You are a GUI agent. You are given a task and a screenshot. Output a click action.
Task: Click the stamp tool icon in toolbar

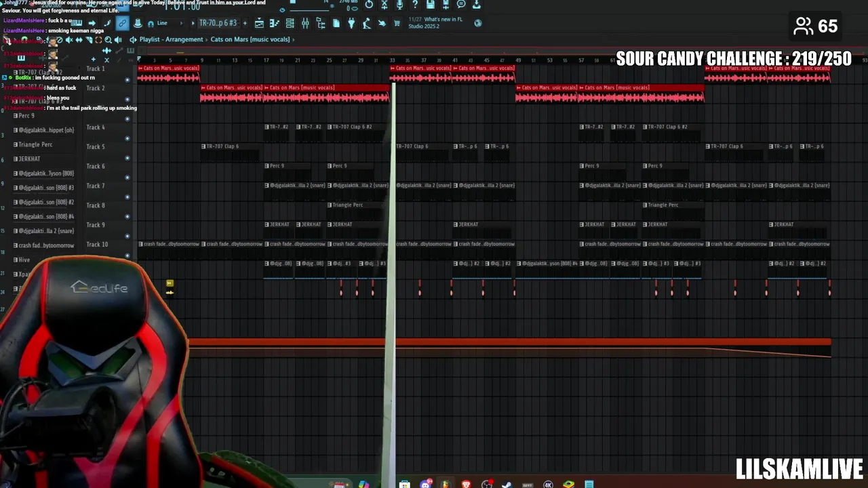[x=138, y=23]
